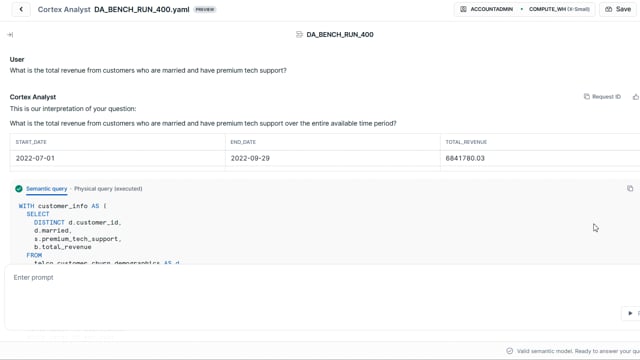Open the COMPUTE_WH warehouse selector
Viewport: 640px width, 360px height.
[559, 9]
